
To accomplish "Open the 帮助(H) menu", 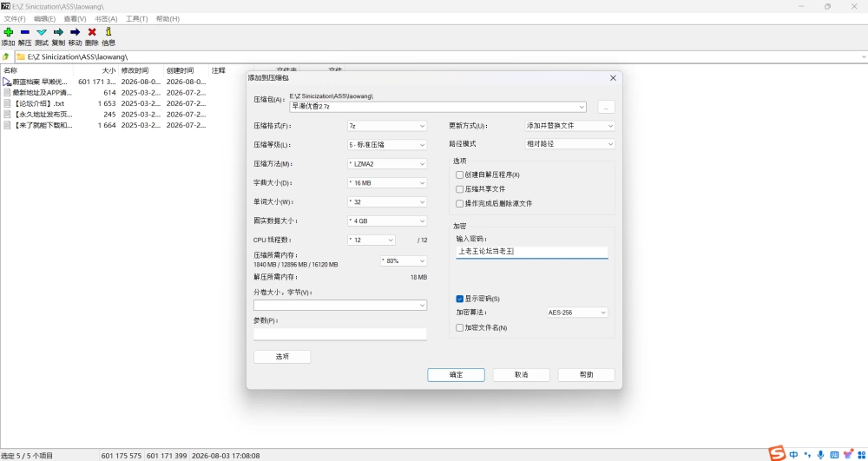I will [168, 19].
